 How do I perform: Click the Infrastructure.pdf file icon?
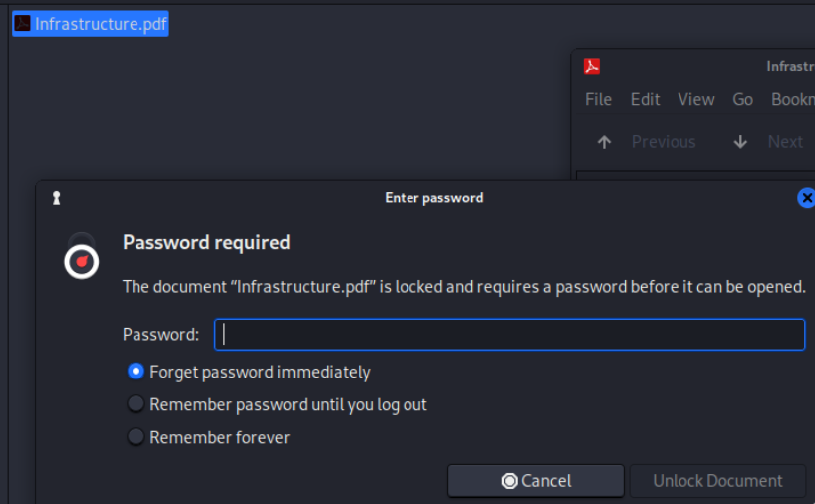point(22,24)
